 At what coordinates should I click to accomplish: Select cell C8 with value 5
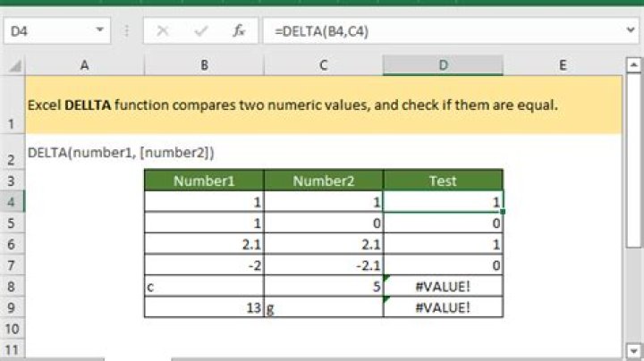click(x=324, y=286)
